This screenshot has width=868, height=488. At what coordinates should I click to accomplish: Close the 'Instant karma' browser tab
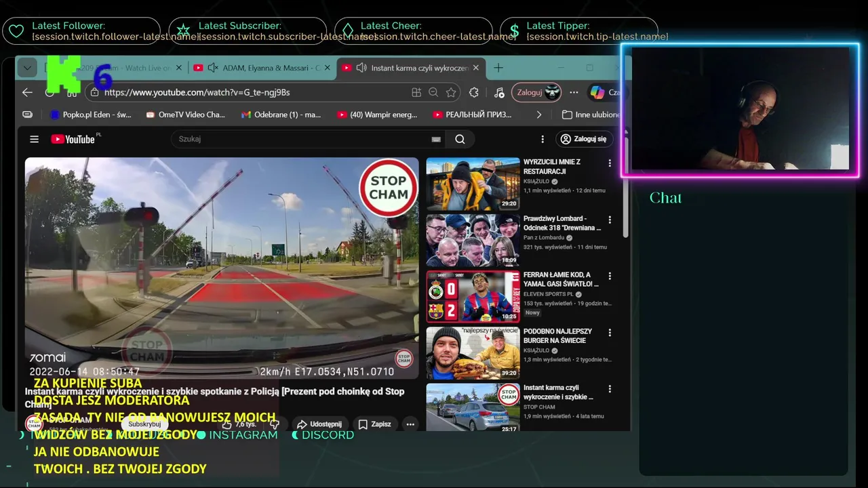476,68
